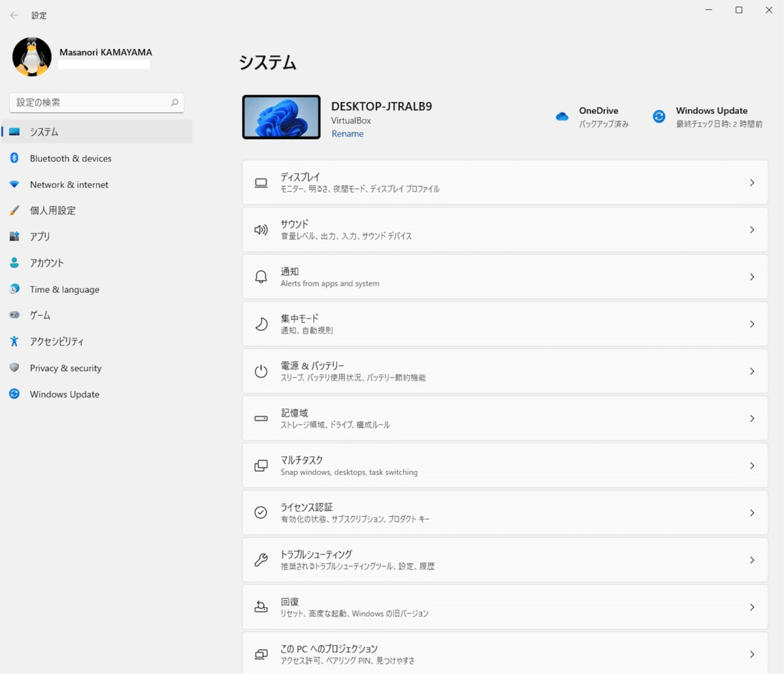The height and width of the screenshot is (674, 784).
Task: Click the Windows Update sync icon at top
Action: point(659,116)
